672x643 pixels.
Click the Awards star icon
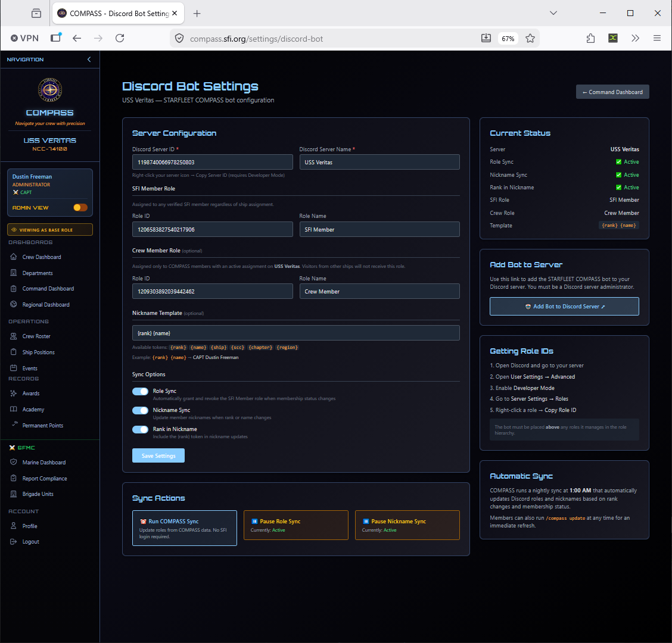point(14,394)
